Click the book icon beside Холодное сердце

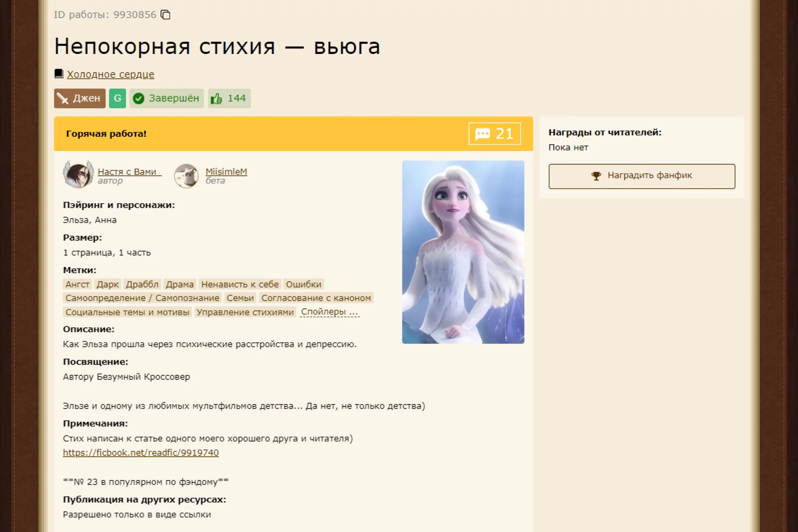59,74
